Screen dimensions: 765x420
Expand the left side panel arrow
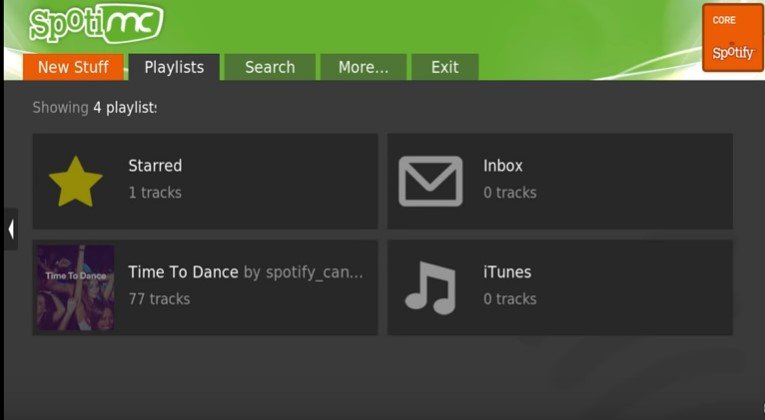click(x=11, y=229)
